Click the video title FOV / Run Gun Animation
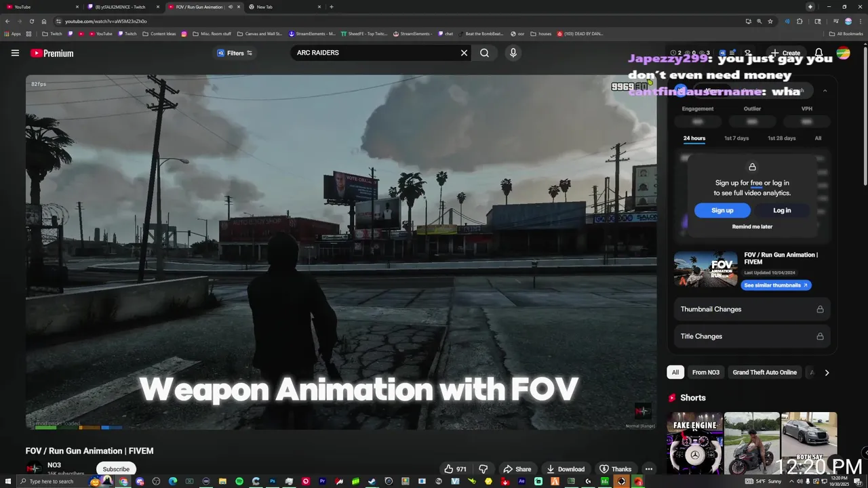 tap(90, 451)
